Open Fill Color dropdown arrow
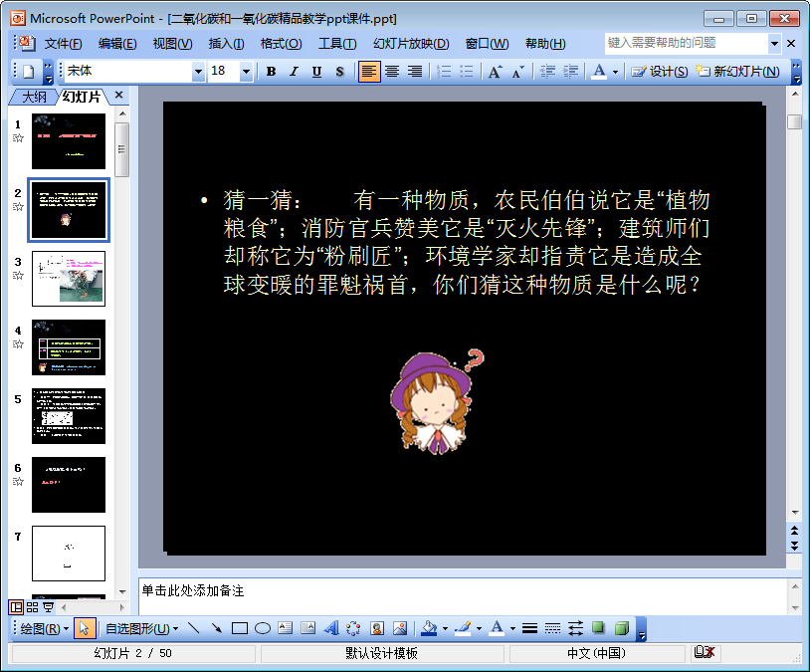810x672 pixels. pos(445,628)
